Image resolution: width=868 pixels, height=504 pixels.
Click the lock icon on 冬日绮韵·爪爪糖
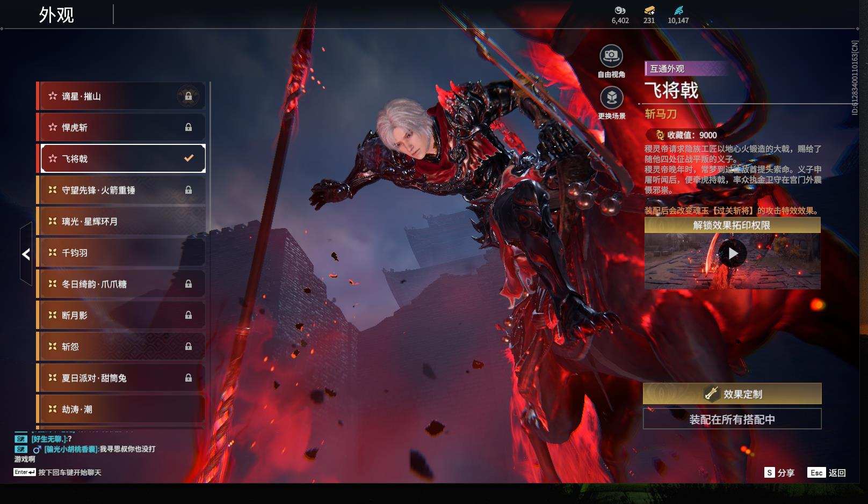(x=189, y=284)
